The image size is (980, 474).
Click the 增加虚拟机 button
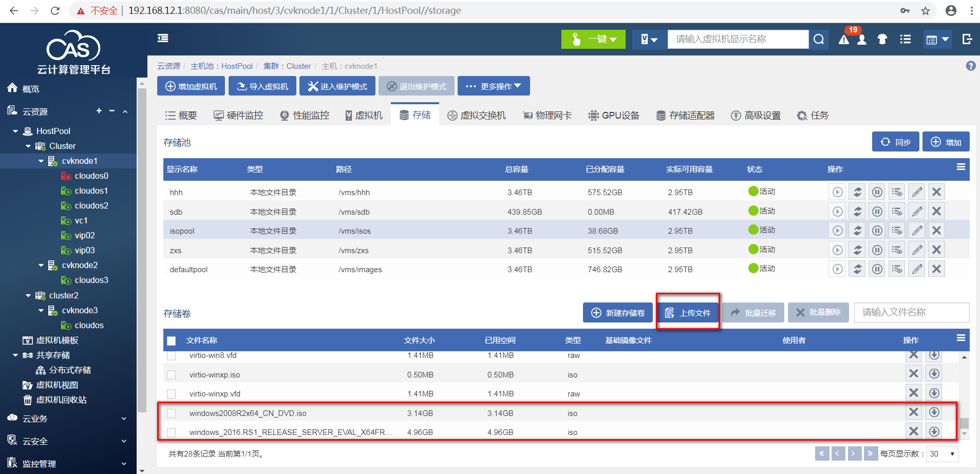point(191,86)
